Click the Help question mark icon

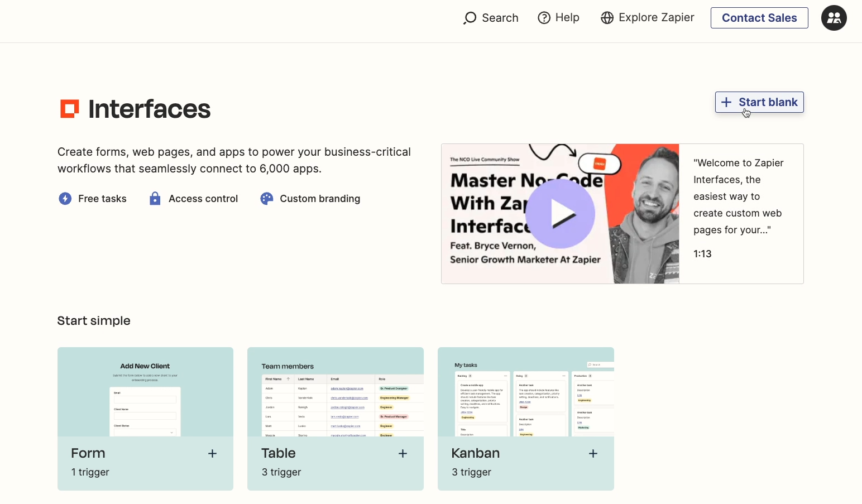tap(543, 18)
